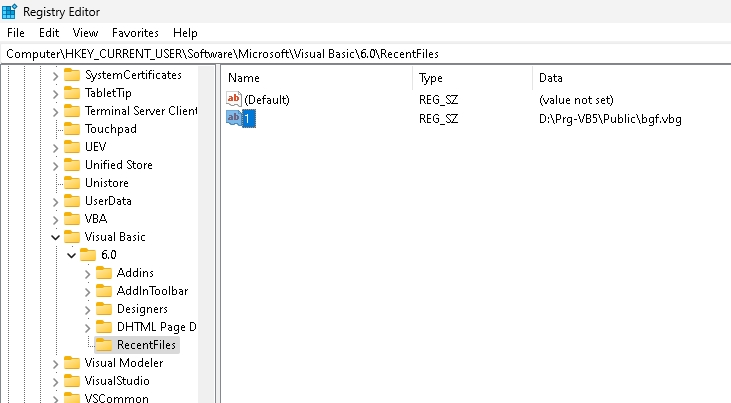Click the AddInToolbar folder icon
The height and width of the screenshot is (403, 731).
point(103,291)
